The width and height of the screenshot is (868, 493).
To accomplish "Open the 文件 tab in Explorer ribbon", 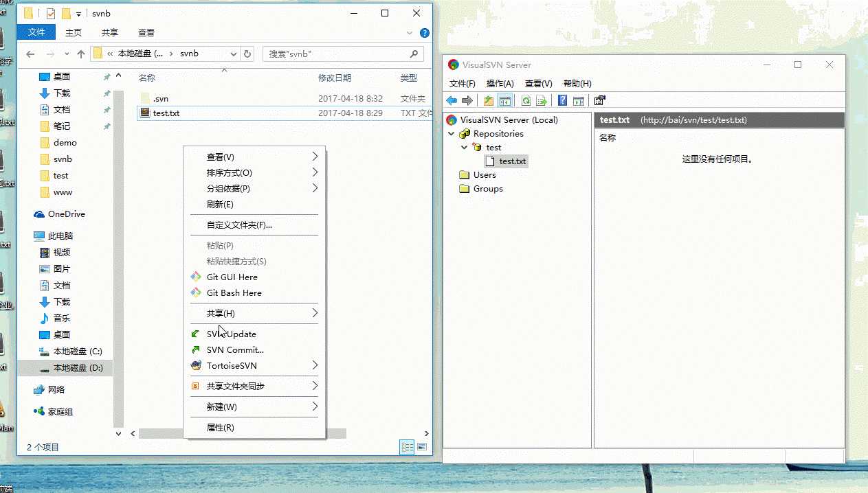I will tap(36, 32).
